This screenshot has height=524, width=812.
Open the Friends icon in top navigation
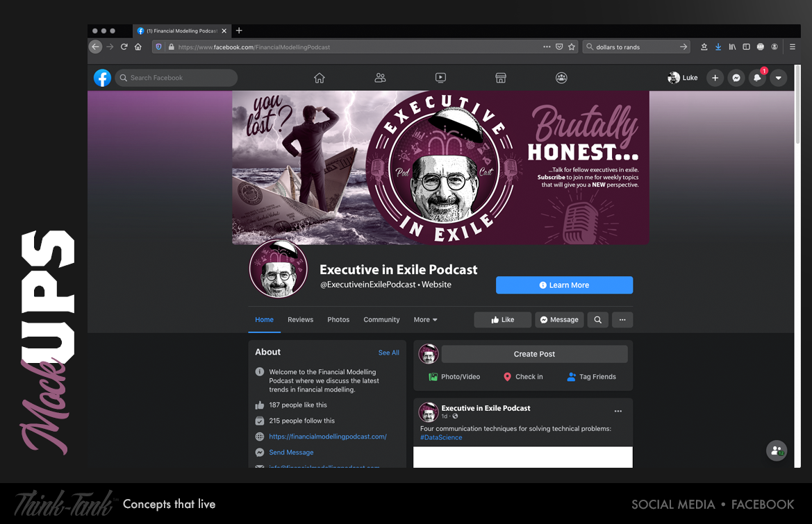(x=380, y=78)
